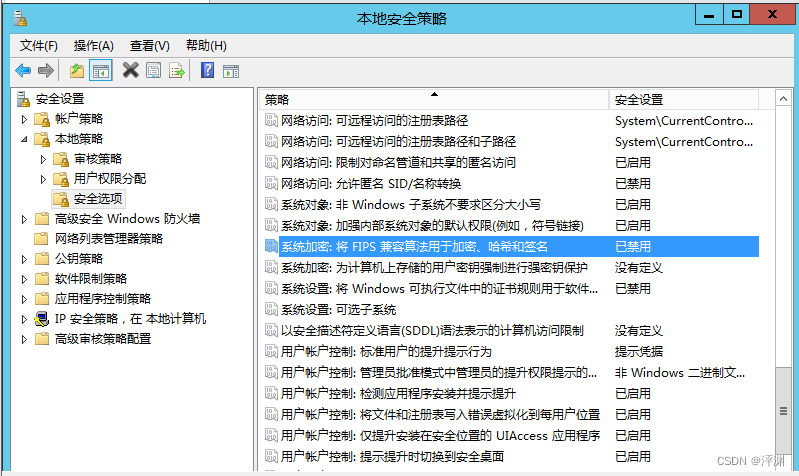Click the policy icon beside 系统设置: 可选子系统
The width and height of the screenshot is (799, 476).
[x=271, y=309]
